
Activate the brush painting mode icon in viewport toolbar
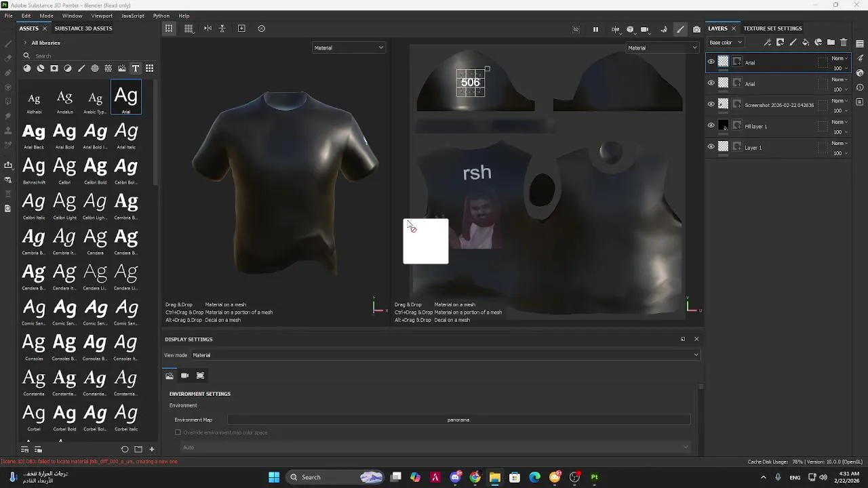click(x=680, y=29)
